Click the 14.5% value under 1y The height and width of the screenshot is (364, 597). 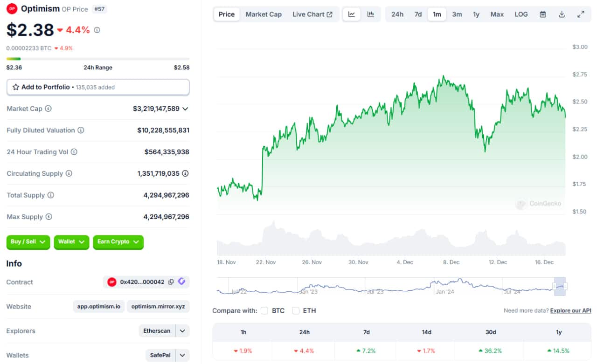(558, 351)
